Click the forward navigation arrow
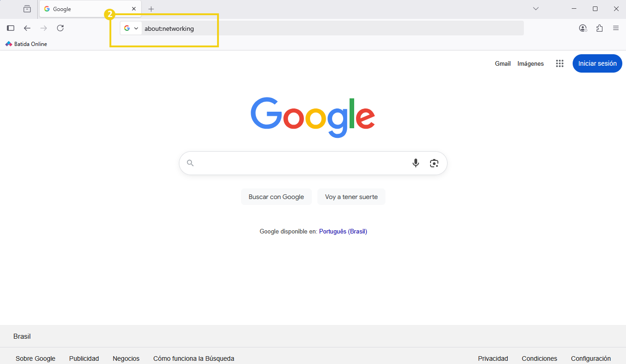The image size is (626, 364). tap(43, 28)
